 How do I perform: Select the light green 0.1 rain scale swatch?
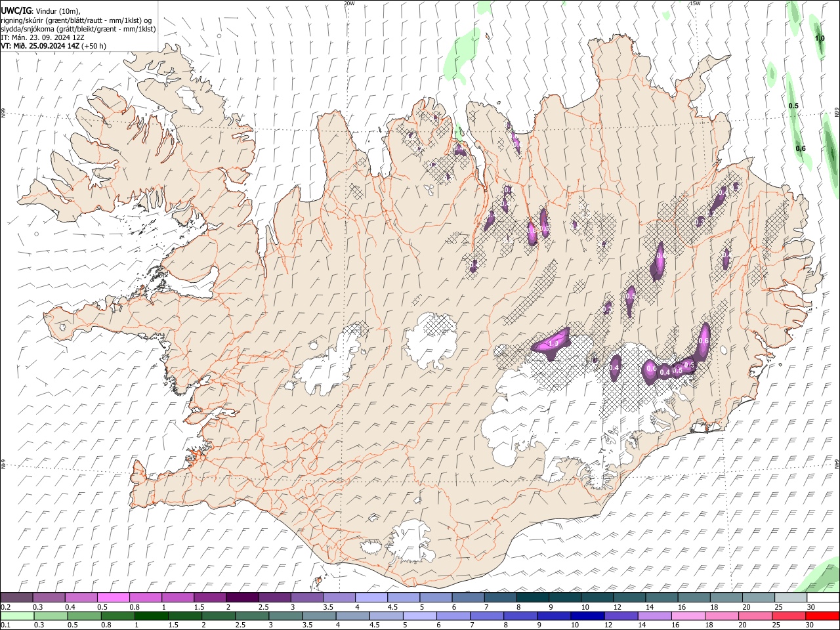18,616
